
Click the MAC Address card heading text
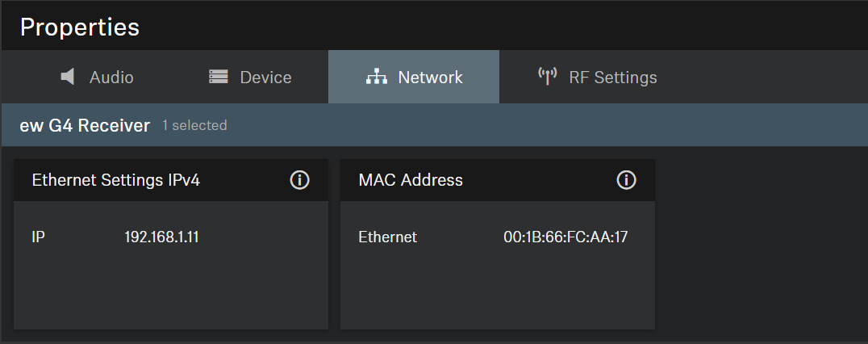tap(411, 180)
